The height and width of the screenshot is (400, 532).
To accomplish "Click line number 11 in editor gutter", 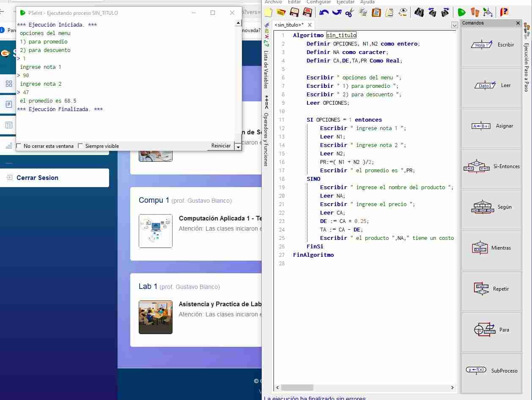I will click(282, 120).
